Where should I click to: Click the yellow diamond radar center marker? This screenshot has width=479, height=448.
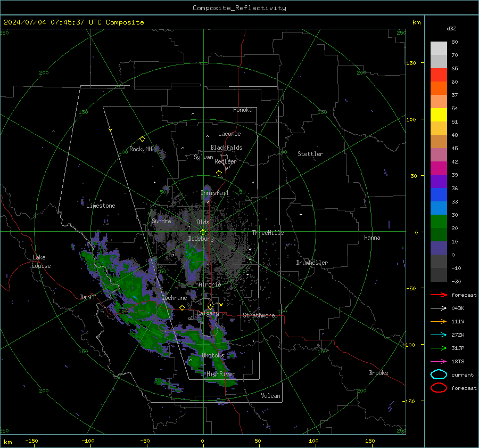pos(203,232)
